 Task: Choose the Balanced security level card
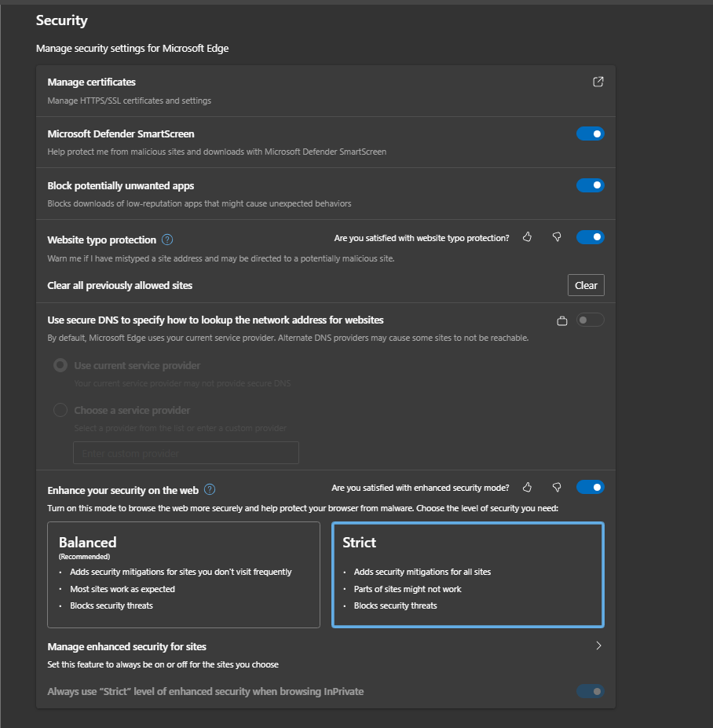(x=184, y=575)
